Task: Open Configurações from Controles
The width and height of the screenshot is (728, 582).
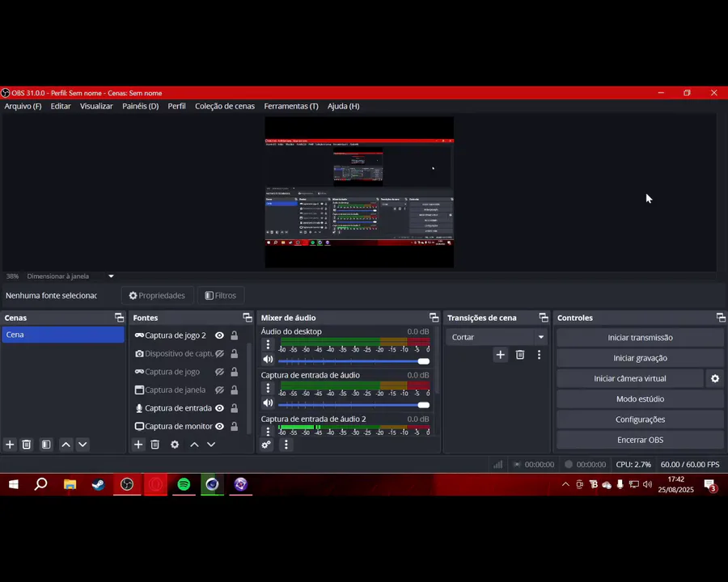Action: 640,419
